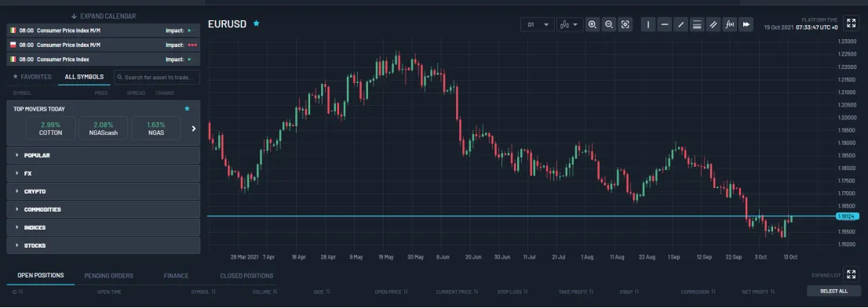868x308 pixels.
Task: Open the Pending Orders tab
Action: coord(108,275)
